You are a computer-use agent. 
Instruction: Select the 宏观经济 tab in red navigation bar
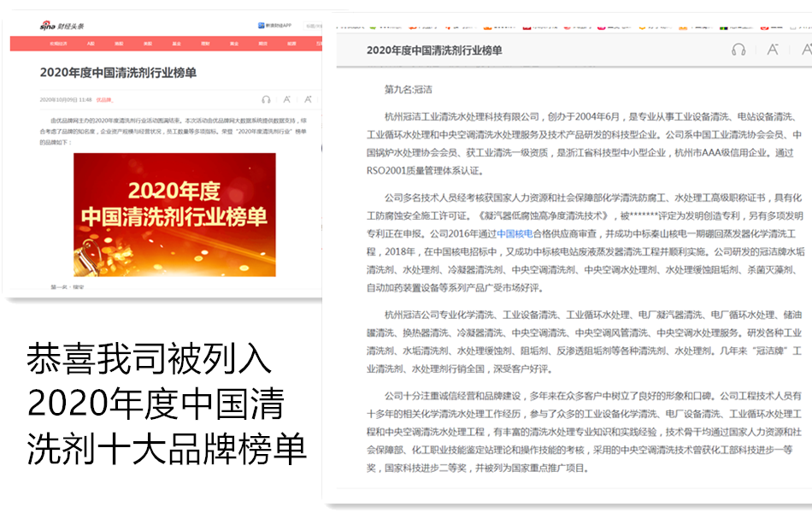(x=58, y=43)
